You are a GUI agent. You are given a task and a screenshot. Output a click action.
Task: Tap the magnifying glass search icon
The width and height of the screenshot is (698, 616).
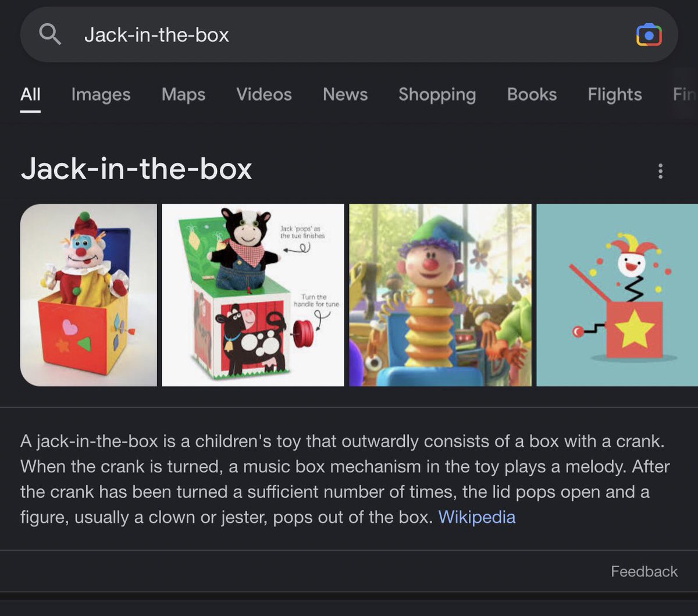[x=50, y=35]
